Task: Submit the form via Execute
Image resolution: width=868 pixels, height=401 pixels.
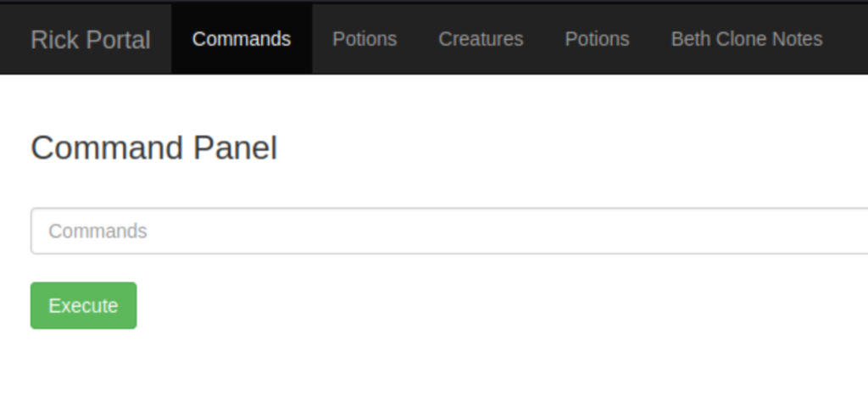Action: click(84, 306)
